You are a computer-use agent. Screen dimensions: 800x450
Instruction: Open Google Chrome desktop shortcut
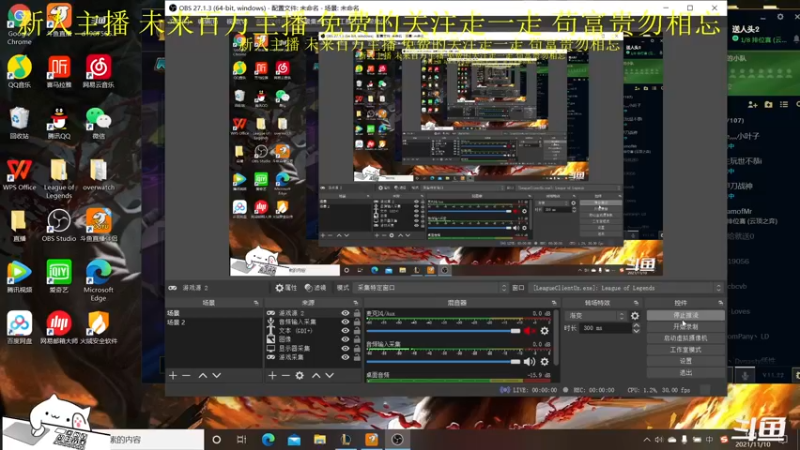pyautogui.click(x=19, y=24)
